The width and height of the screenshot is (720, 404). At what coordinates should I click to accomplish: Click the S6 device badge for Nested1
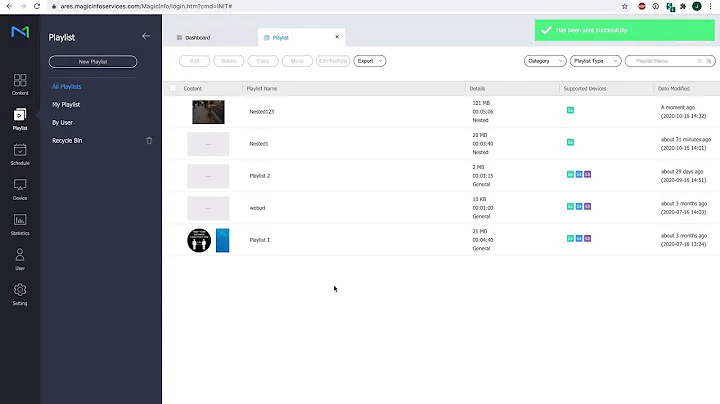[x=570, y=142]
